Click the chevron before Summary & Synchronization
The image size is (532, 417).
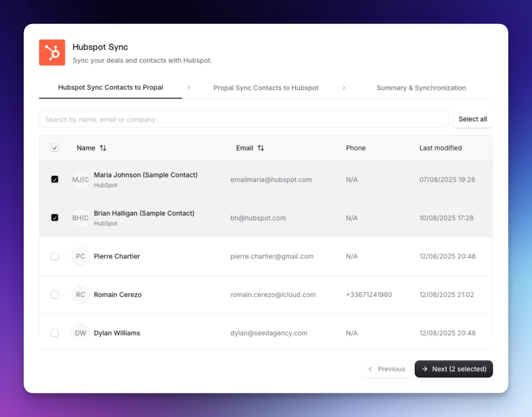click(344, 88)
